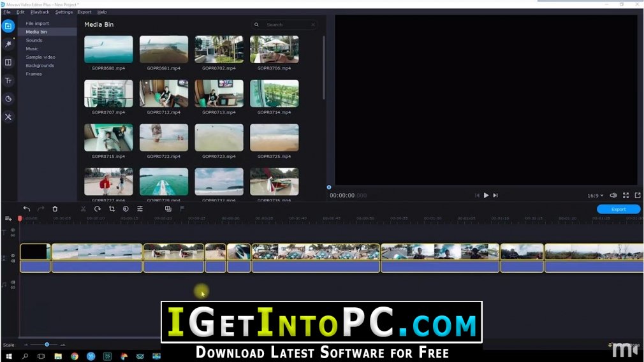
Task: Open the Filters magic wand tab
Action: click(x=8, y=44)
